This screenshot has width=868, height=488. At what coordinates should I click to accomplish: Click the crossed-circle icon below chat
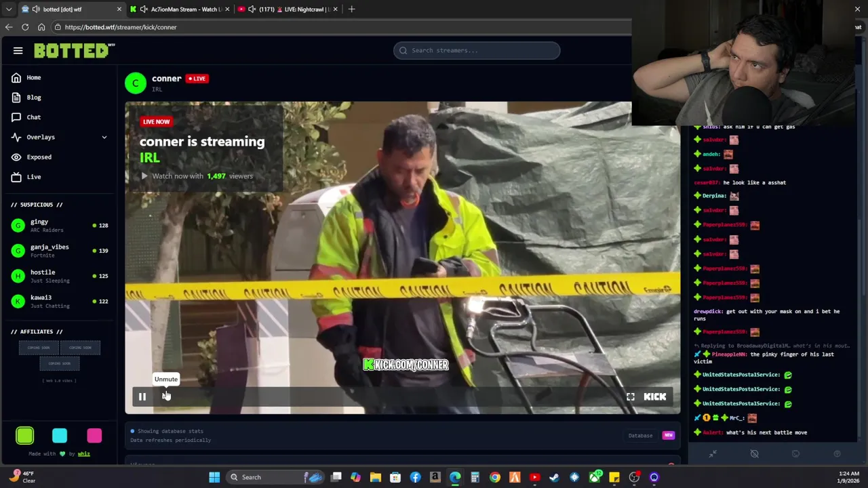[754, 454]
